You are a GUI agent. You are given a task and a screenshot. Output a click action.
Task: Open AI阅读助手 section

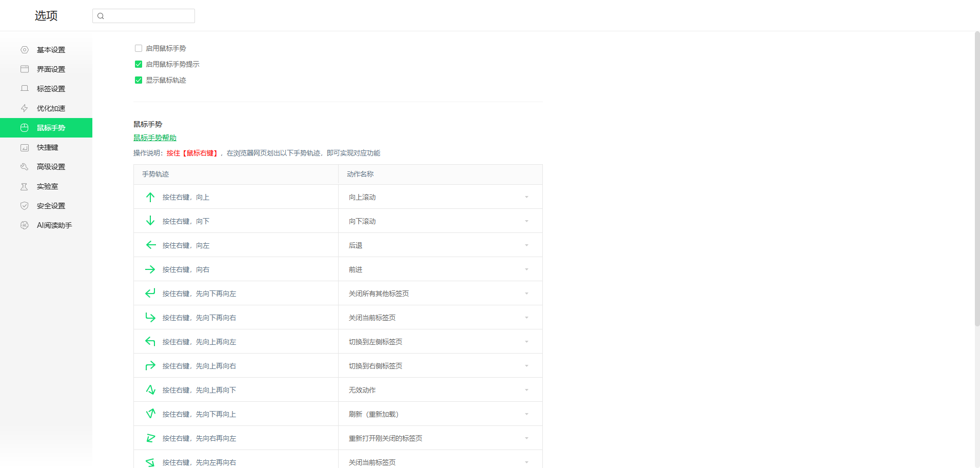[x=46, y=225]
